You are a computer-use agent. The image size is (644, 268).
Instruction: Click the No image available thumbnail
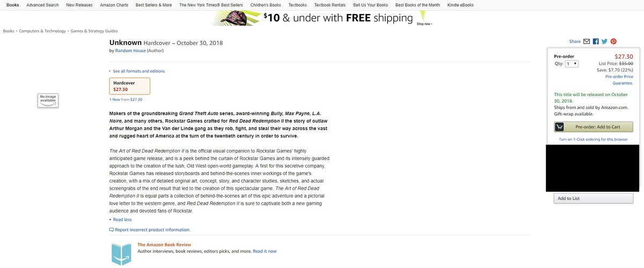[48, 99]
